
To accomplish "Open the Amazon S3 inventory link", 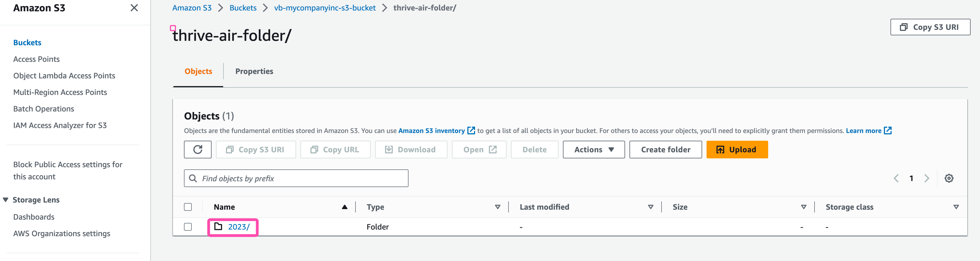I will [x=431, y=131].
